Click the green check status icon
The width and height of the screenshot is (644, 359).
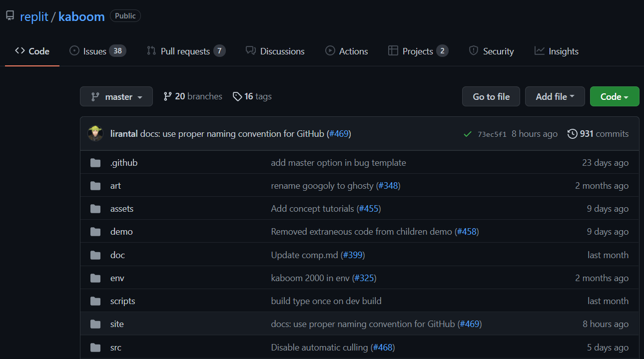pyautogui.click(x=468, y=134)
